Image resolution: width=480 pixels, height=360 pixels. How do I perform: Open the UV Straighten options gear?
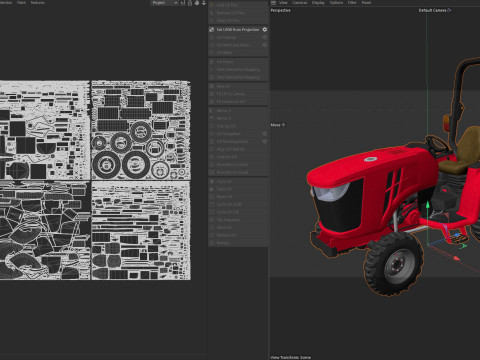point(265,134)
